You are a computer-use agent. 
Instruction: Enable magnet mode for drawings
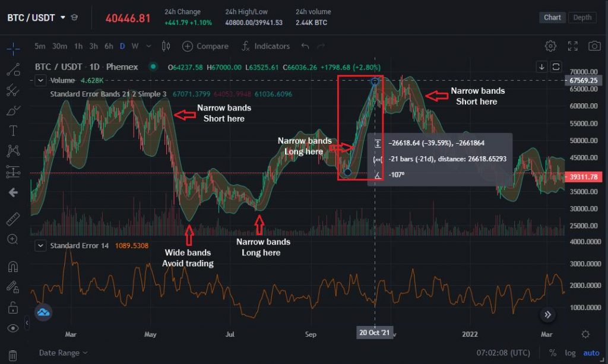[12, 267]
